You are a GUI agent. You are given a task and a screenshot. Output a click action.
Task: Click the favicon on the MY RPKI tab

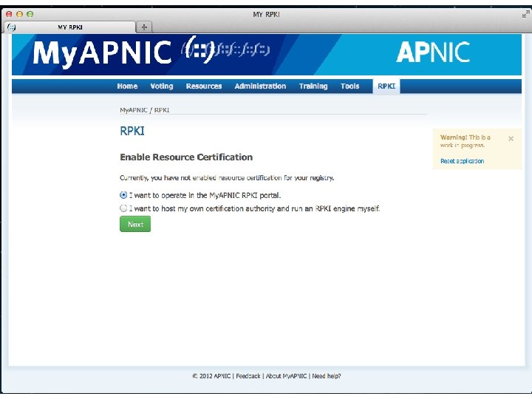coord(11,27)
